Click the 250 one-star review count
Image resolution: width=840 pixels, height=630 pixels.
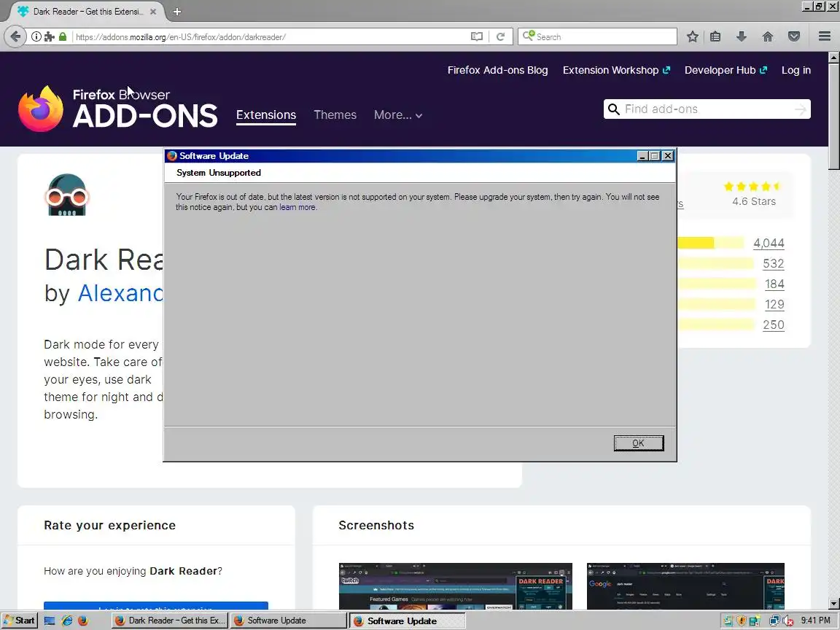(773, 324)
